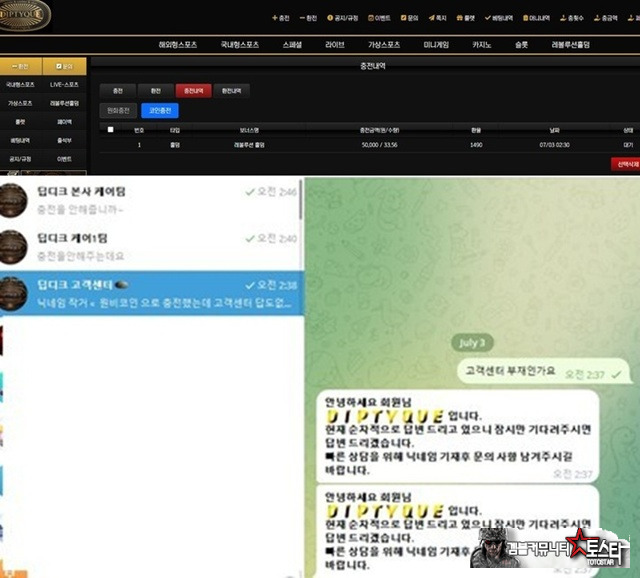
Task: Click the 레볼루션 홀덤 bonus name cell
Action: pos(249,145)
